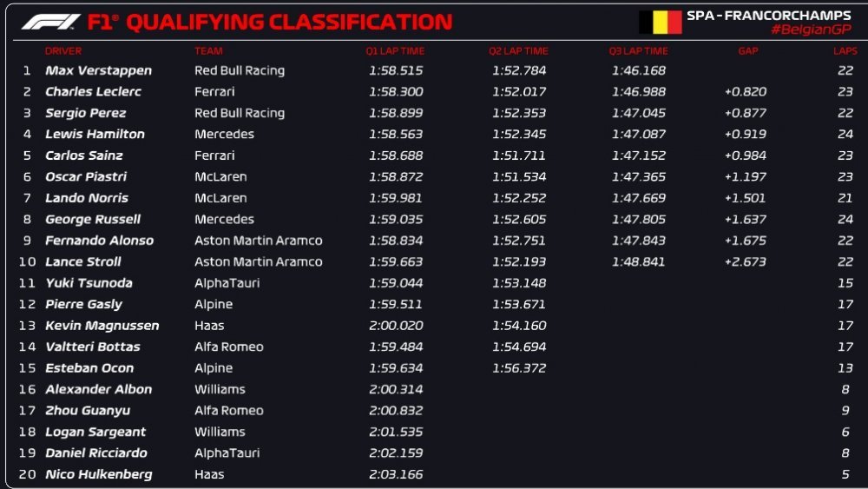Select driver Nico Hulkenberg
The width and height of the screenshot is (868, 489).
click(x=99, y=474)
